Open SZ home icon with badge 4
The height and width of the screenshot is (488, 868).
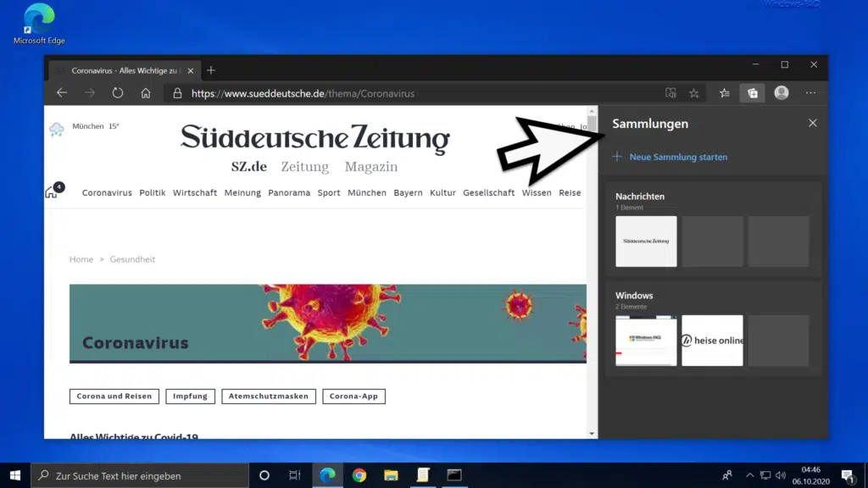point(53,191)
